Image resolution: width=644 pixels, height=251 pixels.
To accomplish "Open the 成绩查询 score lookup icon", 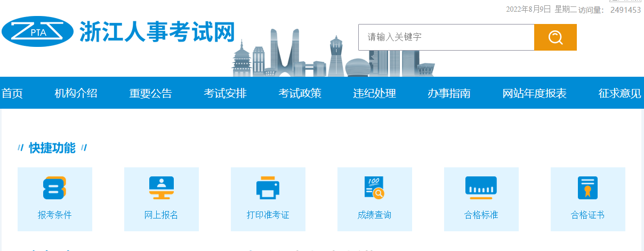I will pos(374,188).
